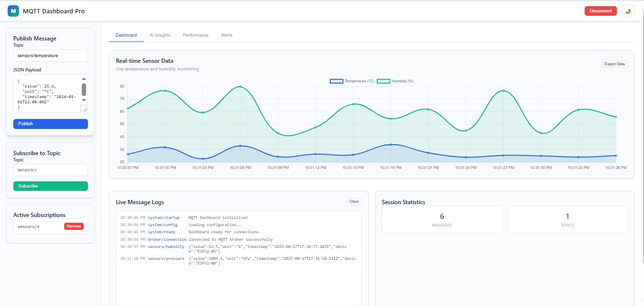Click the green Subscribe button
The image size is (644, 306).
pyautogui.click(x=50, y=186)
